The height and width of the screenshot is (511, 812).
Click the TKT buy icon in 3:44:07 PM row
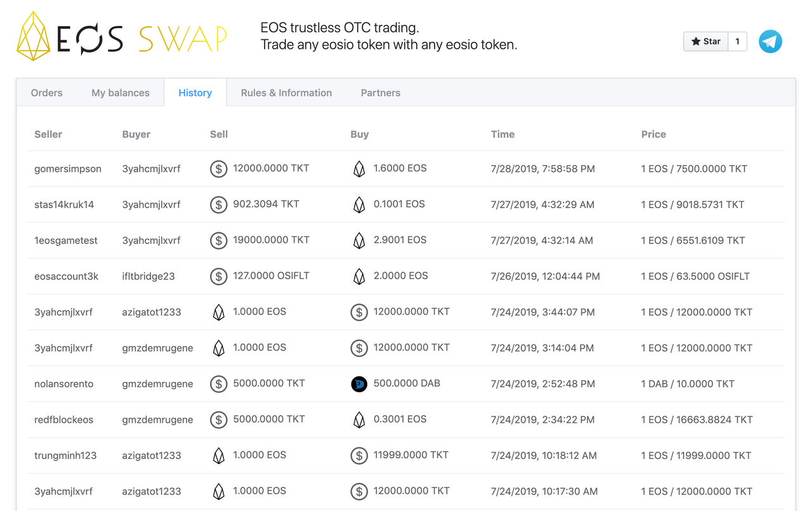359,312
